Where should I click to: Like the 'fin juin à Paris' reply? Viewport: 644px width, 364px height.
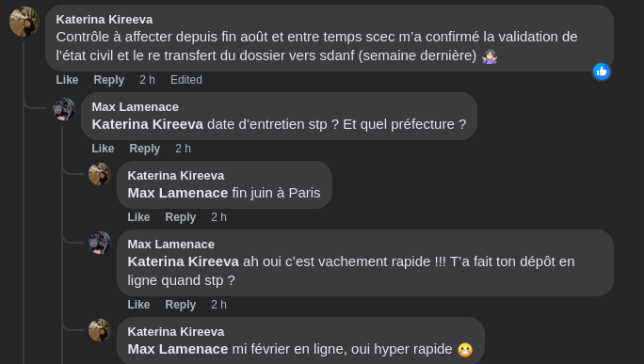click(138, 216)
